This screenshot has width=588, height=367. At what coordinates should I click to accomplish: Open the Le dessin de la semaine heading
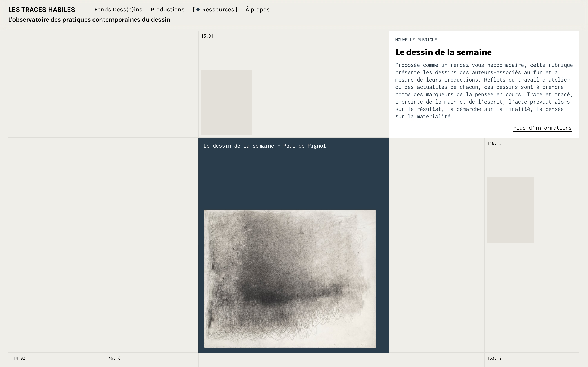[x=443, y=52]
